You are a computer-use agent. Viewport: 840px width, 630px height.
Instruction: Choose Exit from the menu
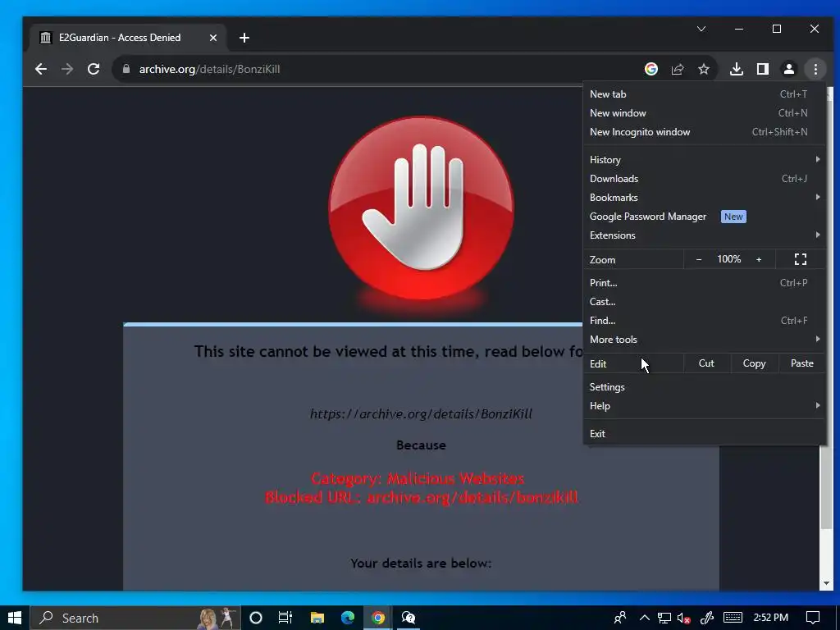[x=703, y=434]
